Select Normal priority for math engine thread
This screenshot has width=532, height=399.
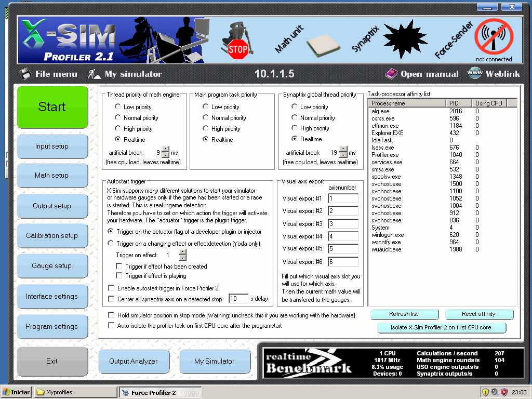[117, 117]
